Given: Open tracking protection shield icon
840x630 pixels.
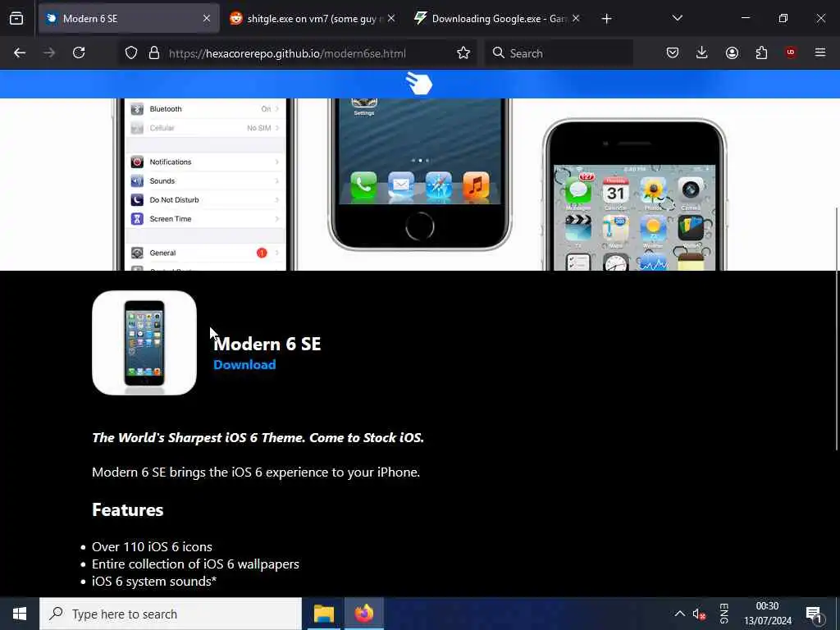Looking at the screenshot, I should pyautogui.click(x=131, y=53).
